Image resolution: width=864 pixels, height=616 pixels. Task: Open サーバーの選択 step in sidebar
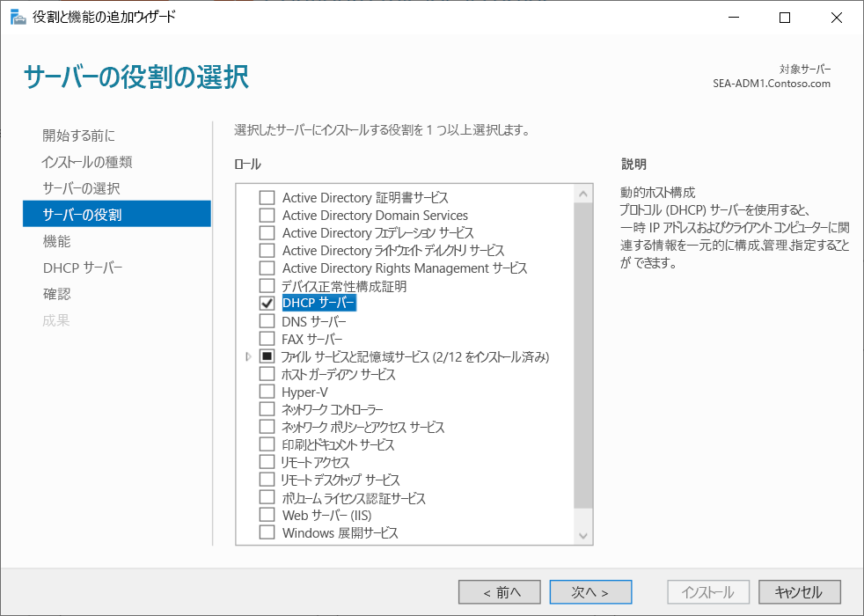81,188
